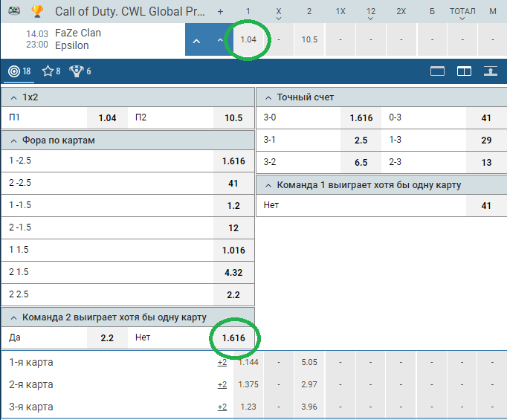Open the target markets tab showing 18
The height and width of the screenshot is (420, 507).
click(x=19, y=71)
